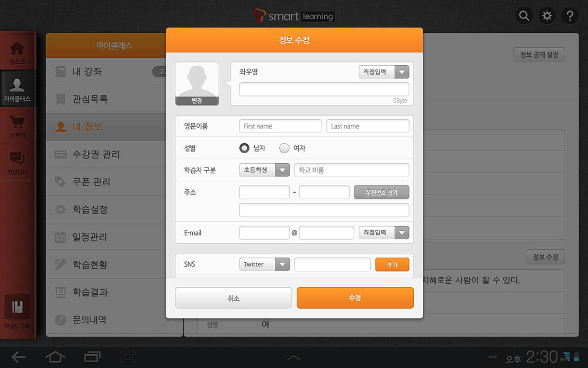Open 학습도우미 in the sidebar
Image resolution: width=588 pixels, height=368 pixels.
(17, 312)
